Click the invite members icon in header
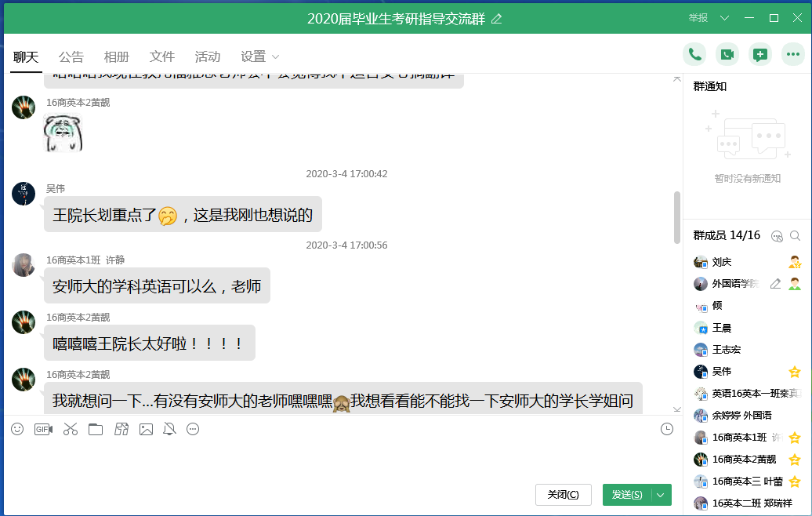 click(759, 54)
